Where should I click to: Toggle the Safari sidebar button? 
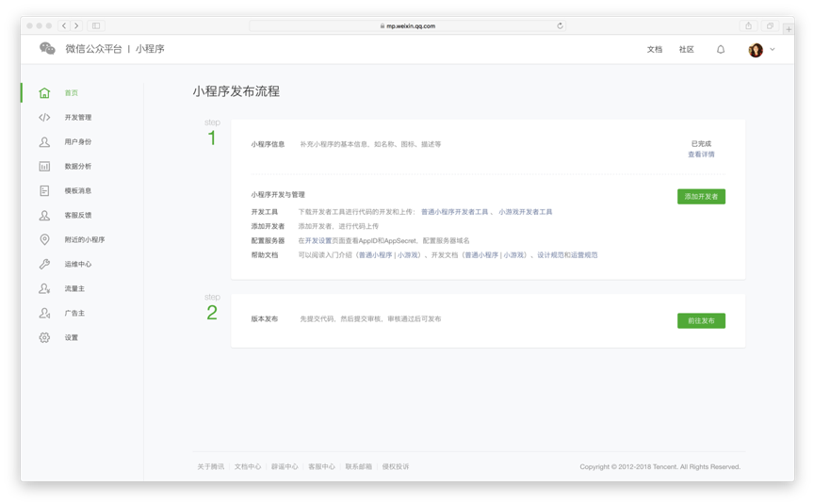tap(96, 25)
